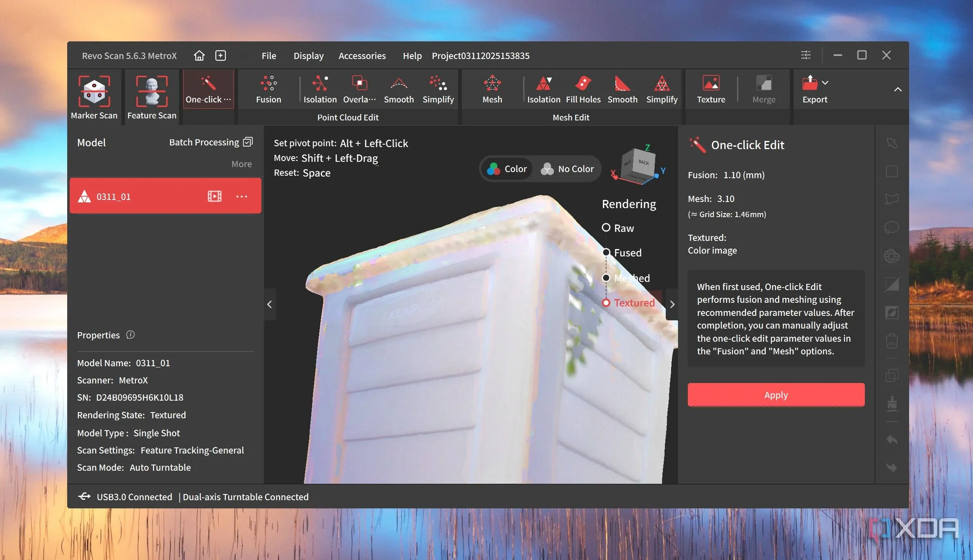Open the settings sliders icon
This screenshot has height=560, width=973.
tap(806, 55)
